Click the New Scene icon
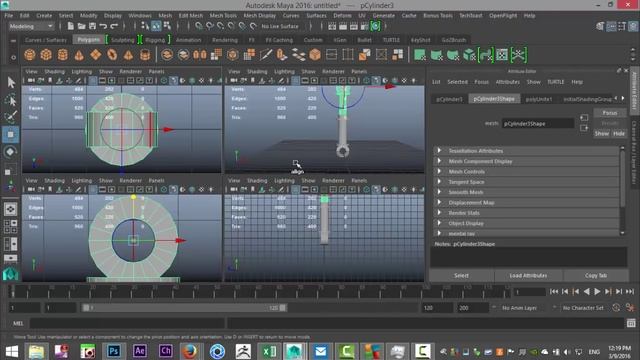Image resolution: width=640 pixels, height=360 pixels. click(x=70, y=26)
